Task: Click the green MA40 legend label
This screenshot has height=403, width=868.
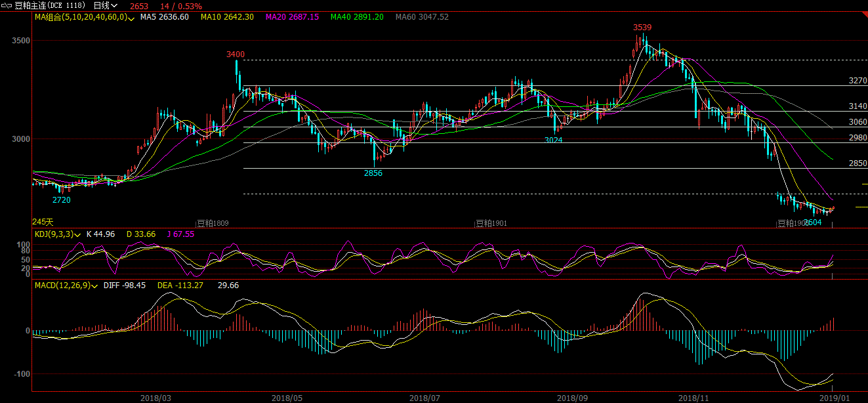Action: pyautogui.click(x=358, y=17)
